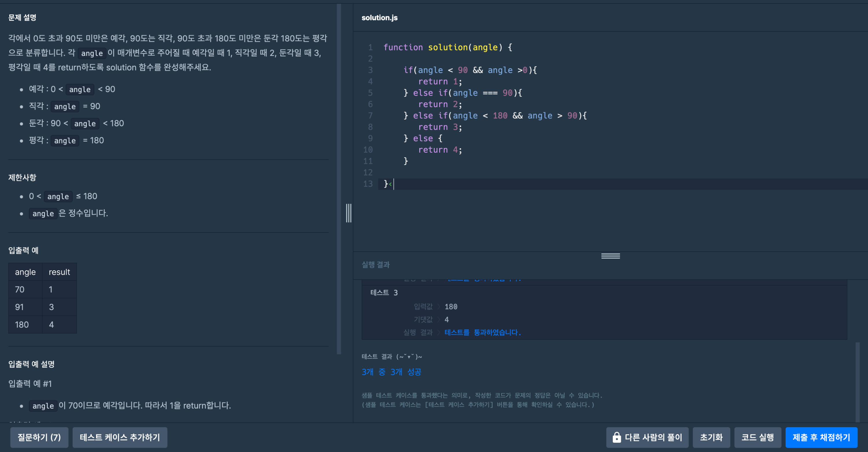The image size is (868, 452).
Task: Click the 테스트 3 result heading
Action: coord(384,292)
